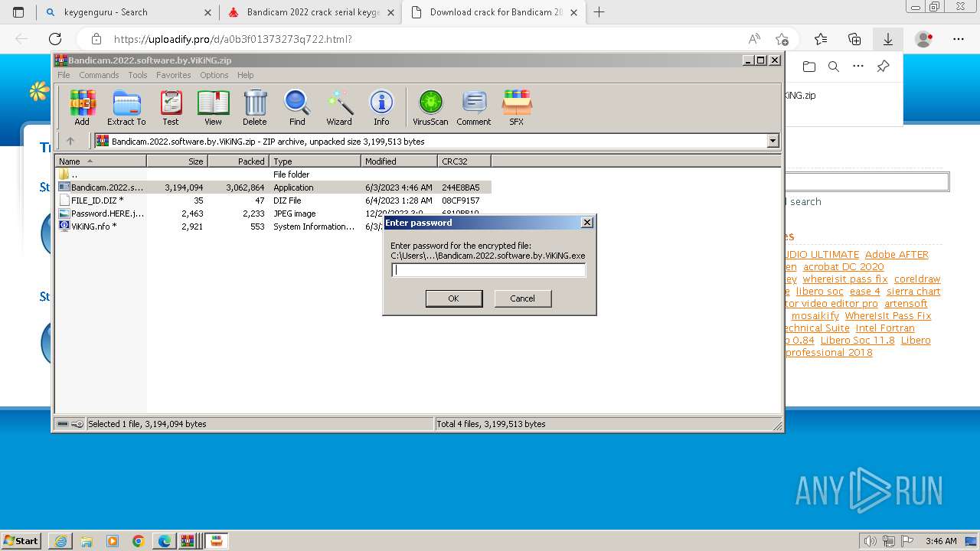980x551 pixels.
Task: Open the Commands menu
Action: tap(99, 75)
